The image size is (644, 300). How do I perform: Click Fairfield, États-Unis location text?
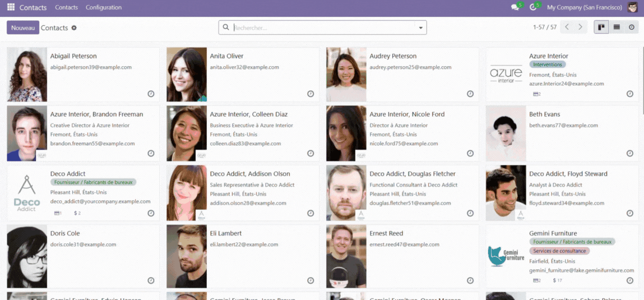pos(552,261)
